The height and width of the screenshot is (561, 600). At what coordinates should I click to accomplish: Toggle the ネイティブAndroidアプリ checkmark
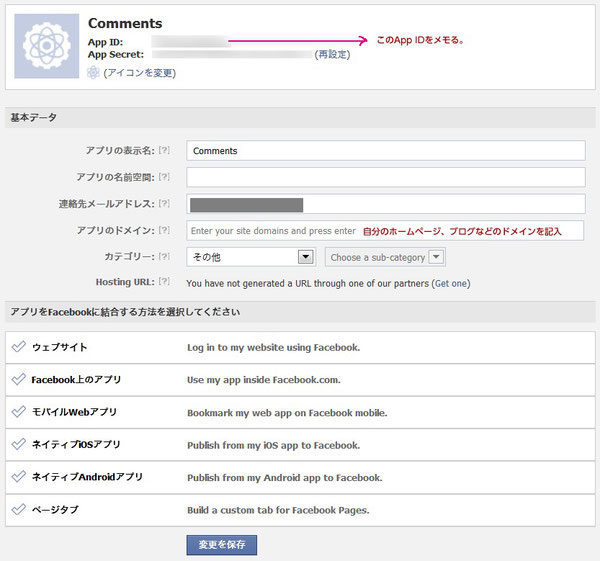(x=18, y=477)
